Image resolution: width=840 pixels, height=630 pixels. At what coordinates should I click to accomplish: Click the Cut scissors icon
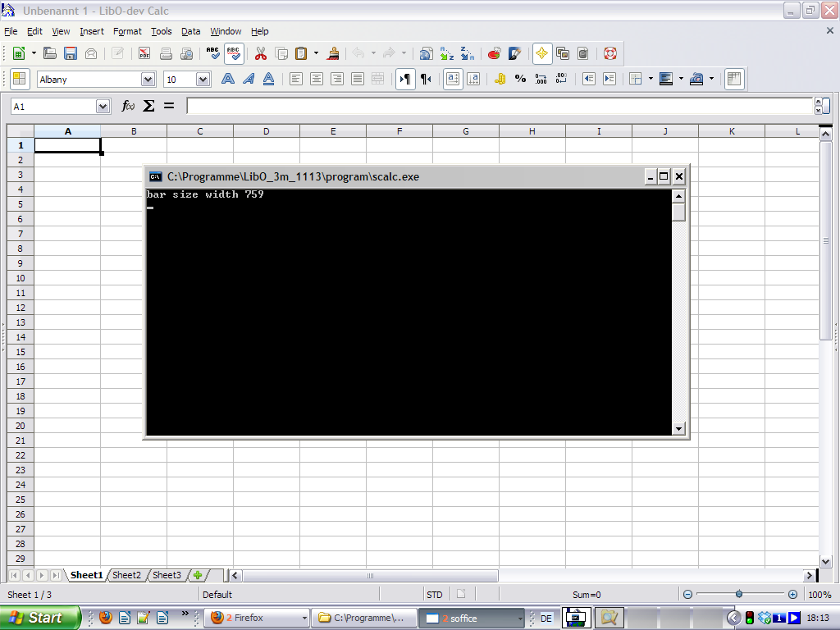[x=261, y=53]
